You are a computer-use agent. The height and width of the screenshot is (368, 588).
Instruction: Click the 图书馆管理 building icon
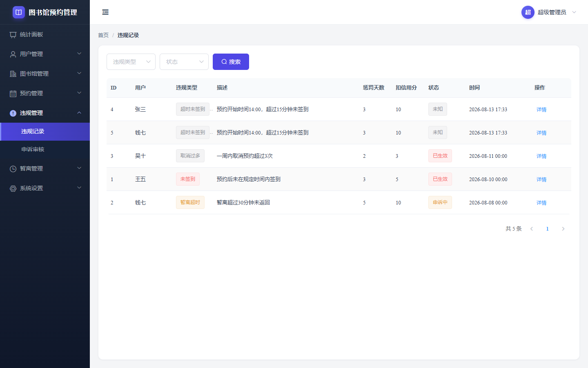13,74
